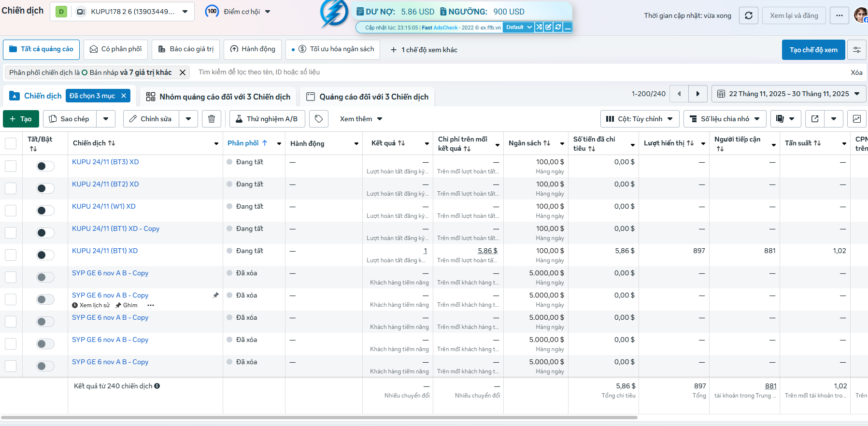Open the KUPU178 ad account dropdown
The image size is (868, 426).
[x=122, y=12]
